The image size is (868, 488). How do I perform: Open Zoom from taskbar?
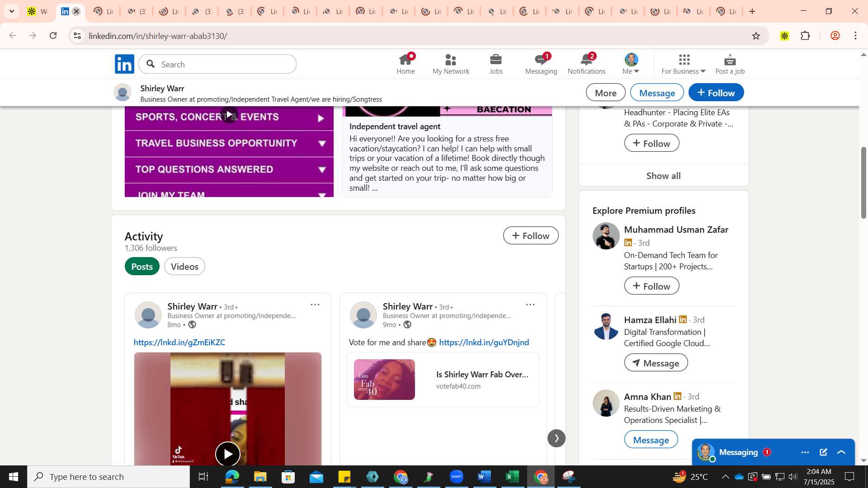(456, 477)
